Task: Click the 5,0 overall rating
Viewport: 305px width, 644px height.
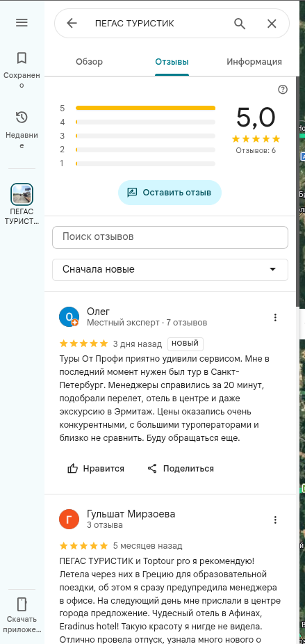Action: [x=256, y=118]
